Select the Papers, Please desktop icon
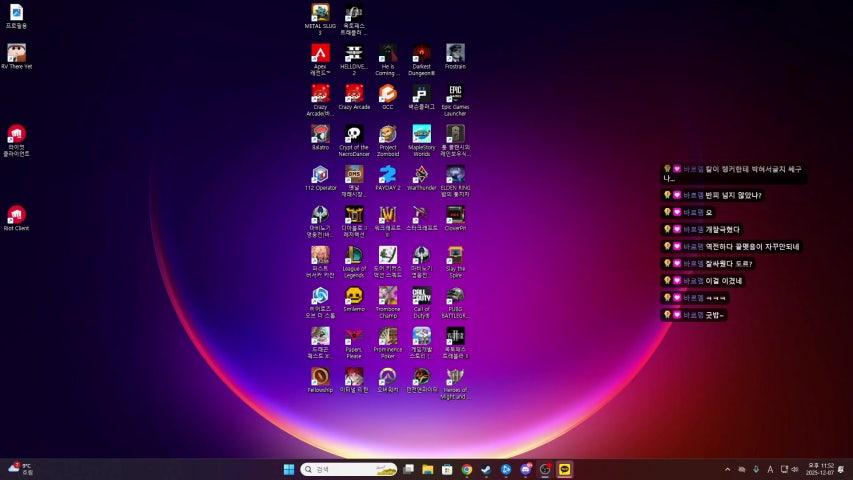 tap(354, 336)
